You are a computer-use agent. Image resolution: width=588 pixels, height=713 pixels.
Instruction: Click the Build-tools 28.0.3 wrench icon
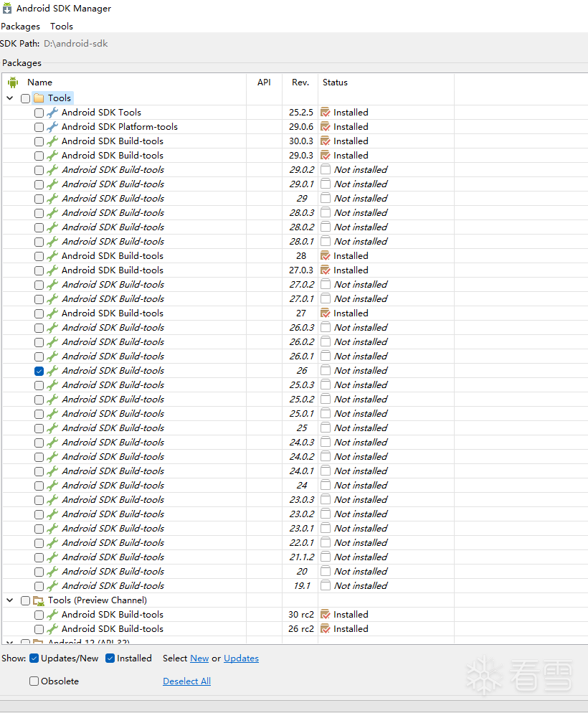click(52, 213)
